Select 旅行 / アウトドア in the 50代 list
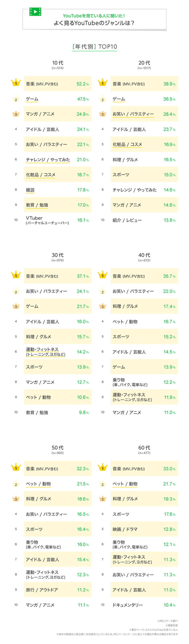 coord(42,590)
